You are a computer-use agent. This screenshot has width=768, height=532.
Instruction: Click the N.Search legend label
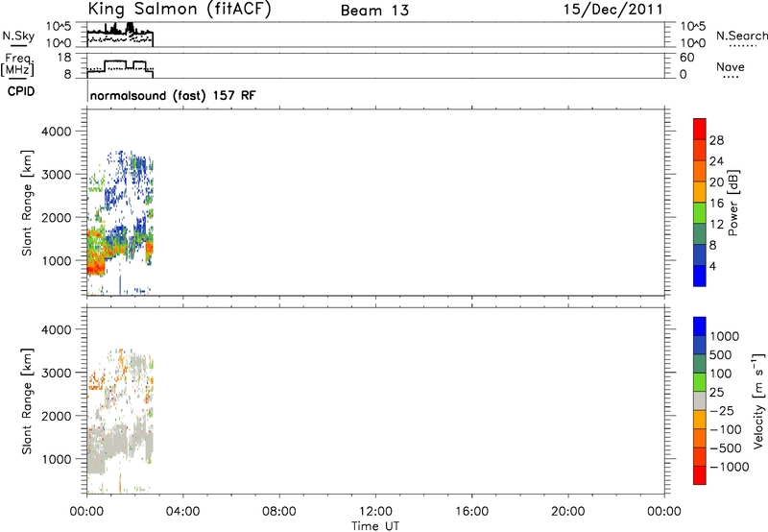(741, 36)
